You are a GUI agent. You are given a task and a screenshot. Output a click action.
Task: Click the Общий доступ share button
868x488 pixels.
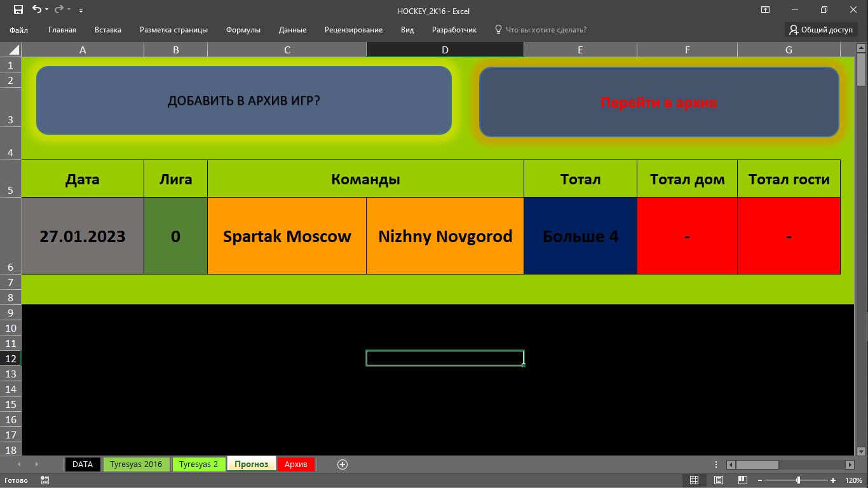(x=821, y=30)
